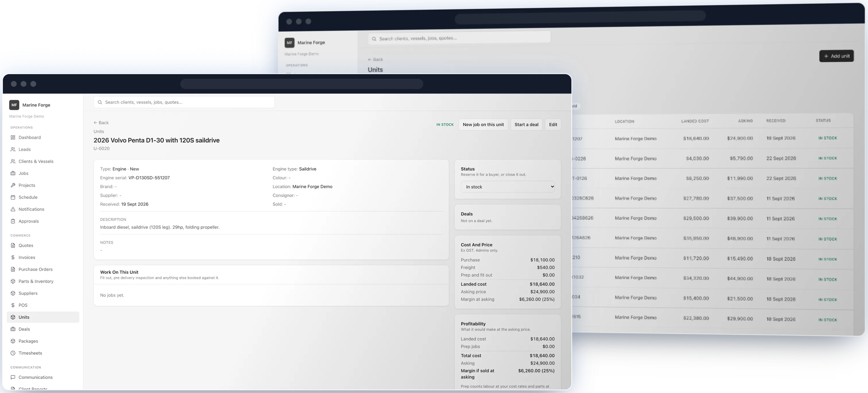The width and height of the screenshot is (868, 393).
Task: Click the Parts & Inventory box icon
Action: 13,282
